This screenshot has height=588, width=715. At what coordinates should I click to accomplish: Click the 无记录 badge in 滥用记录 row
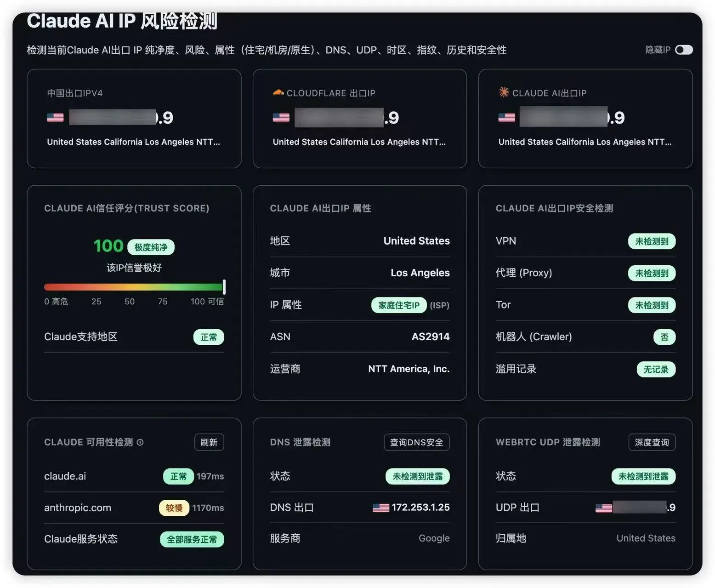point(656,369)
